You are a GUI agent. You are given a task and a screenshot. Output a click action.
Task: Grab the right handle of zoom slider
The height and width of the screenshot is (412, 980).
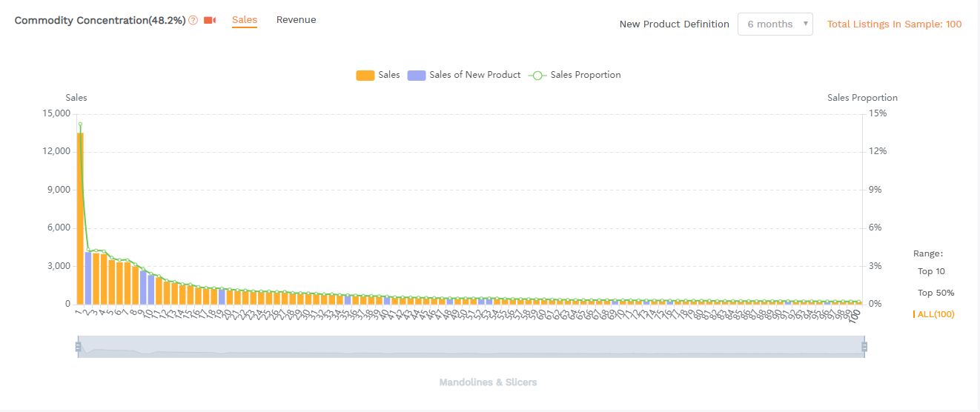(864, 346)
